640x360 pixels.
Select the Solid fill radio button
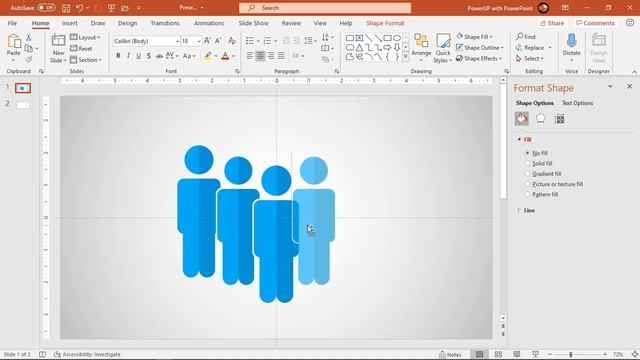pyautogui.click(x=527, y=163)
